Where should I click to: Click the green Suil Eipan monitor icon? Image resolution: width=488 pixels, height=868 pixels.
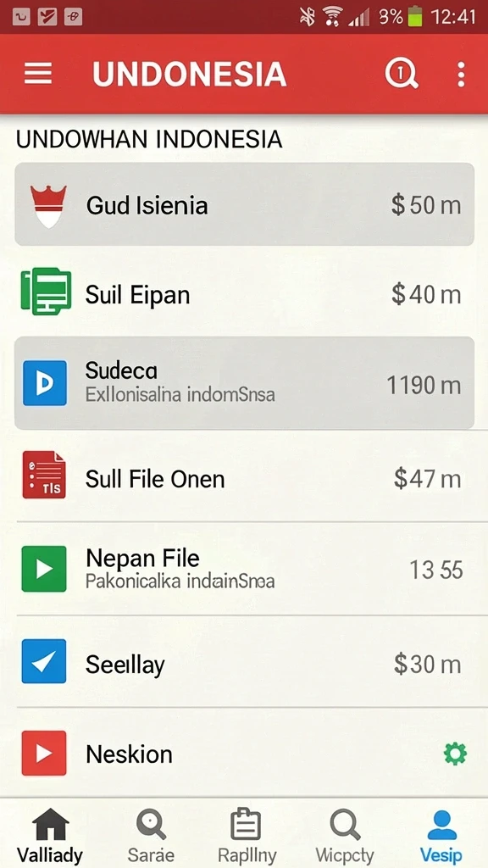tap(46, 292)
